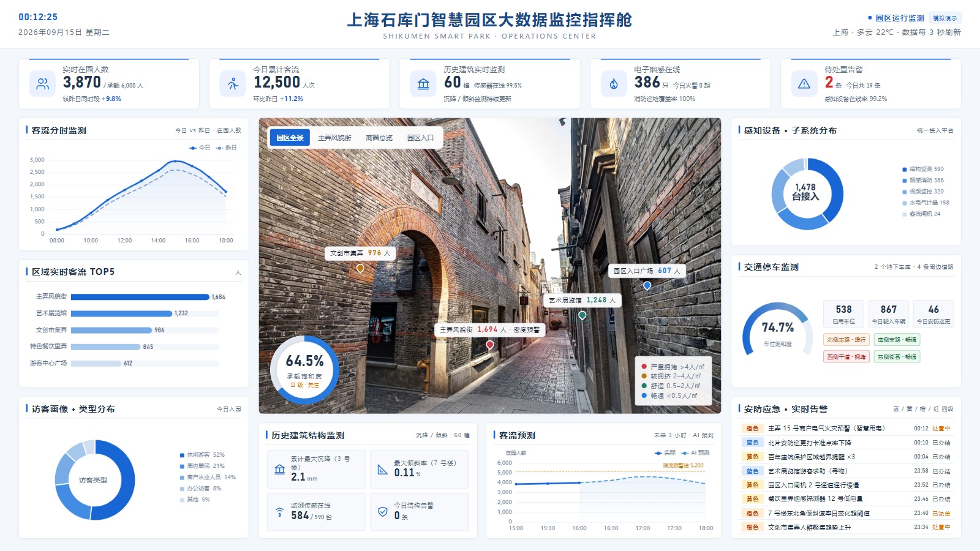Viewport: 980px width, 551px height.
Task: Click the 电子烟感在线 flame icon
Action: tap(614, 84)
